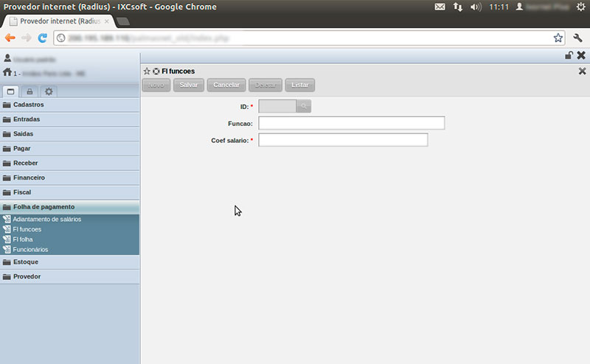Click the sidebar user profile icon
The height and width of the screenshot is (364, 590).
click(7, 58)
